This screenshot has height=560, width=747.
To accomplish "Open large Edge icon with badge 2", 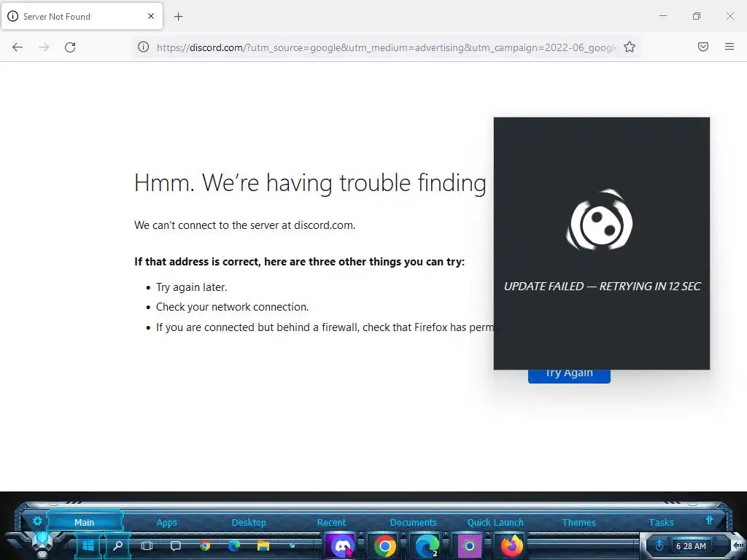I will pos(427,545).
